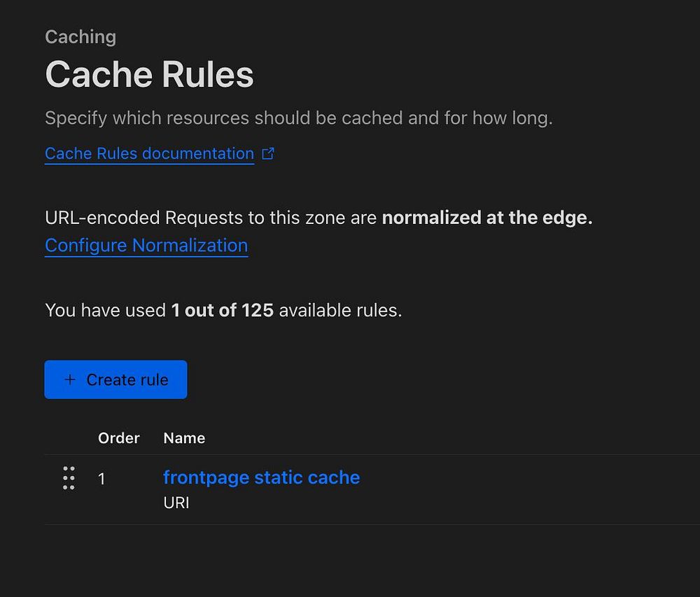The width and height of the screenshot is (700, 597).
Task: Grab the drag handle for rule 1
Action: (x=69, y=478)
